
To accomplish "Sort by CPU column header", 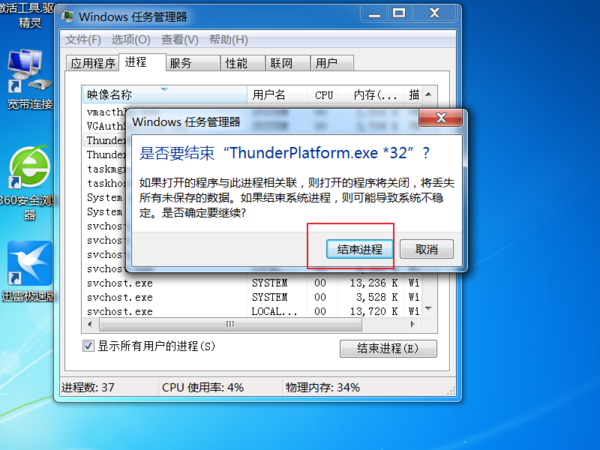I will point(324,95).
